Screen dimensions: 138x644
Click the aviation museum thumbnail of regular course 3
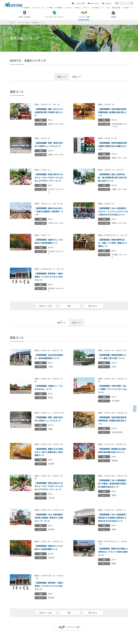coord(21,145)
